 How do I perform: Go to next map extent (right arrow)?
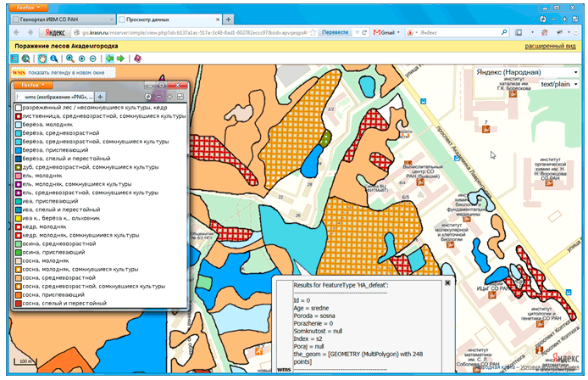point(121,59)
